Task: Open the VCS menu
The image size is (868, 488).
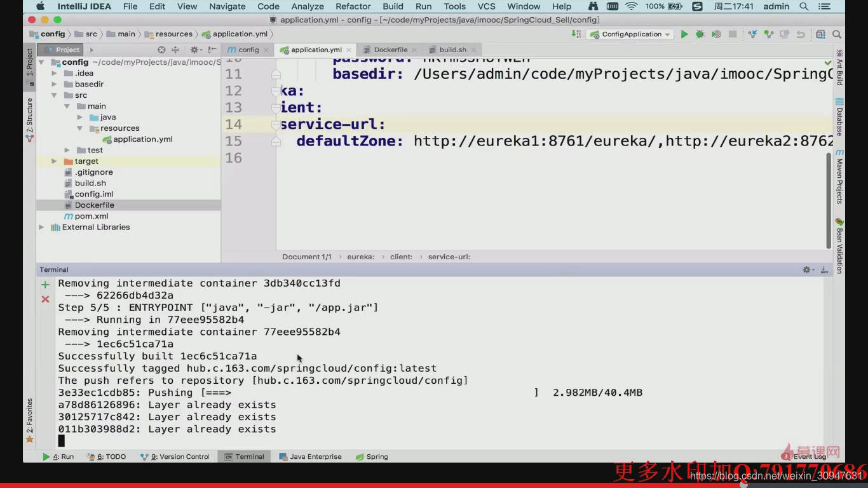Action: point(487,6)
